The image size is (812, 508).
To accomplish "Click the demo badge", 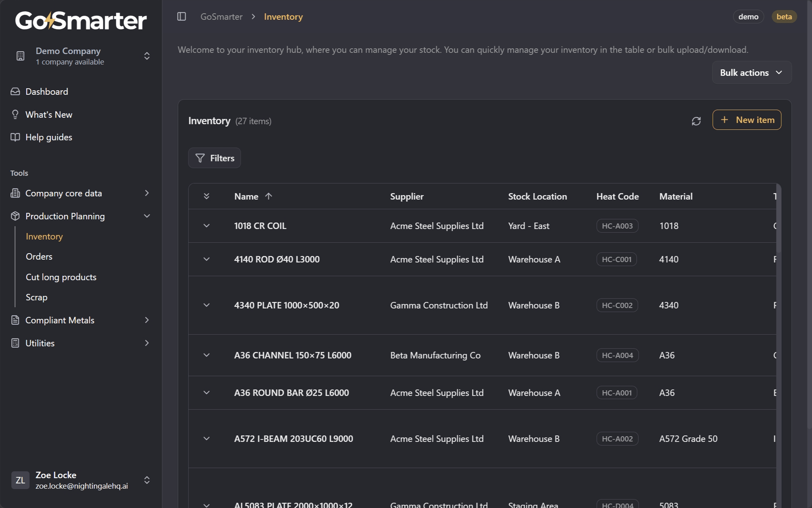I will [x=748, y=17].
